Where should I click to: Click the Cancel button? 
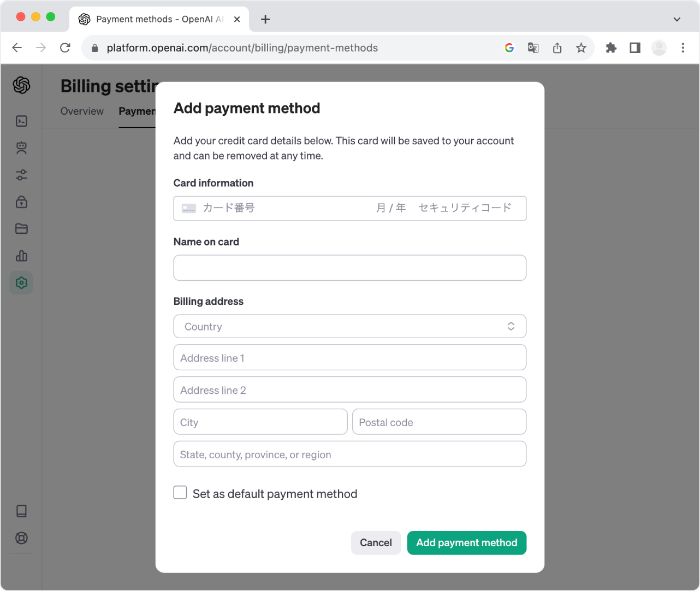(x=376, y=543)
